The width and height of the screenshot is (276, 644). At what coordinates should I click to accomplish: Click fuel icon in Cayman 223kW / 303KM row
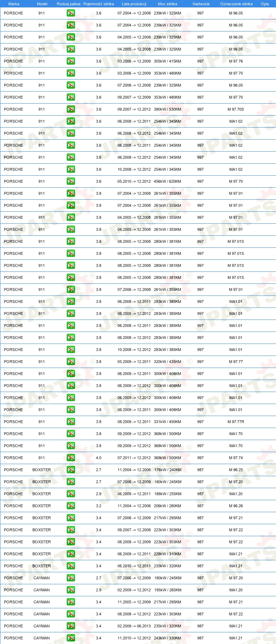coord(71,614)
